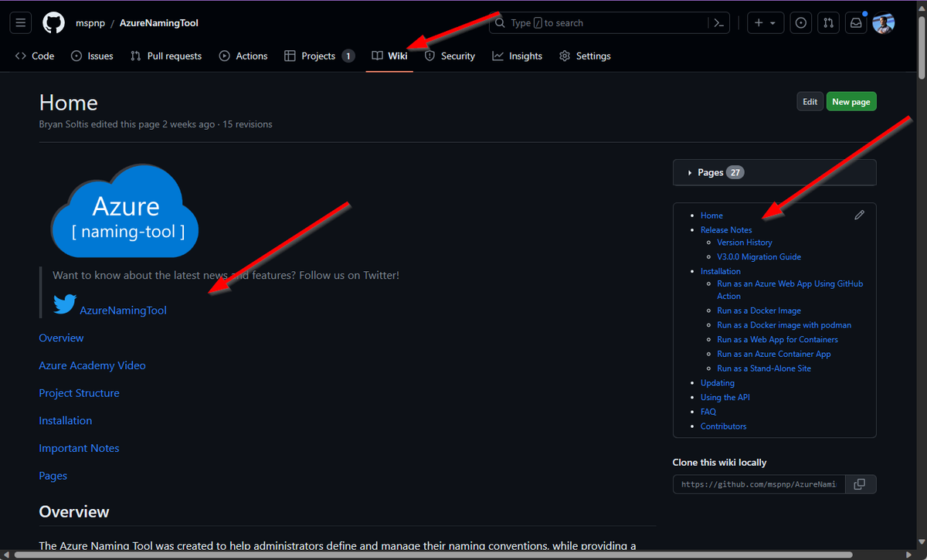Open the notifications inbox icon
Screen dimensions: 927x560
pyautogui.click(x=855, y=23)
